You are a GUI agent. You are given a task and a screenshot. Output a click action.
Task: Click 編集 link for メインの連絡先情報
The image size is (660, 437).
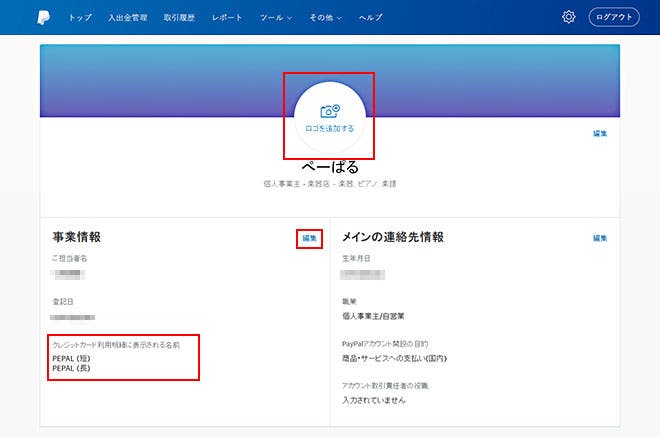coord(599,238)
